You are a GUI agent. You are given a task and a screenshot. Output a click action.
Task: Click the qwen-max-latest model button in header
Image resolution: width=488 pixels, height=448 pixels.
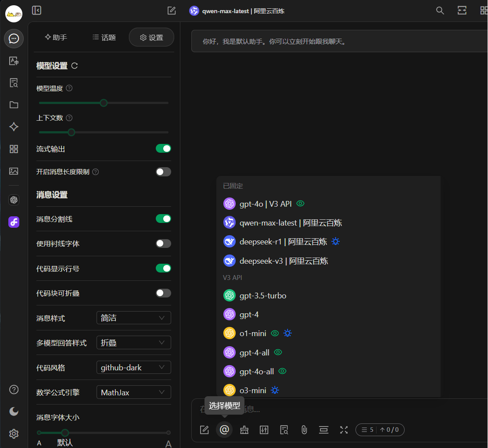coord(237,11)
